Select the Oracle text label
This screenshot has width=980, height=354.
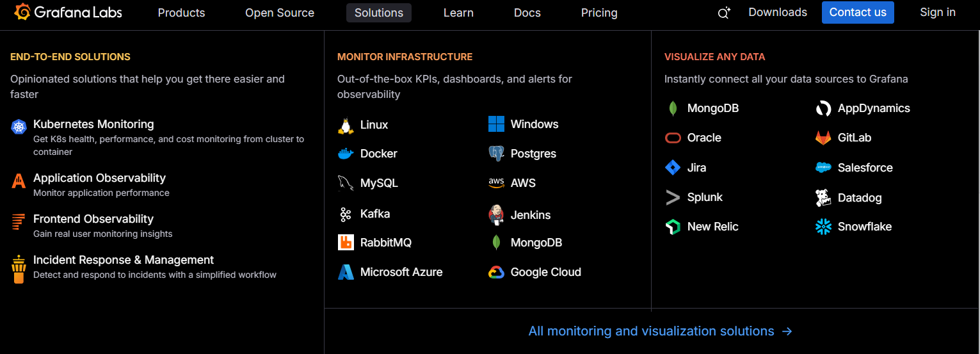704,138
